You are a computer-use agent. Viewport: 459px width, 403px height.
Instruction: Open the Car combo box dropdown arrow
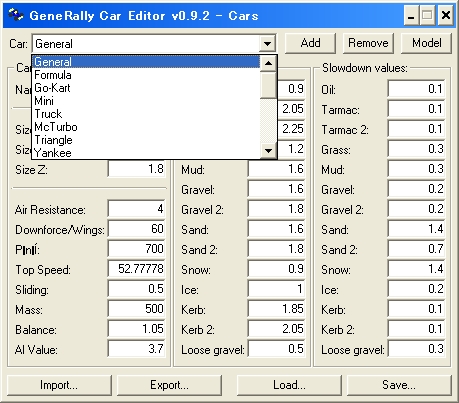(x=267, y=44)
